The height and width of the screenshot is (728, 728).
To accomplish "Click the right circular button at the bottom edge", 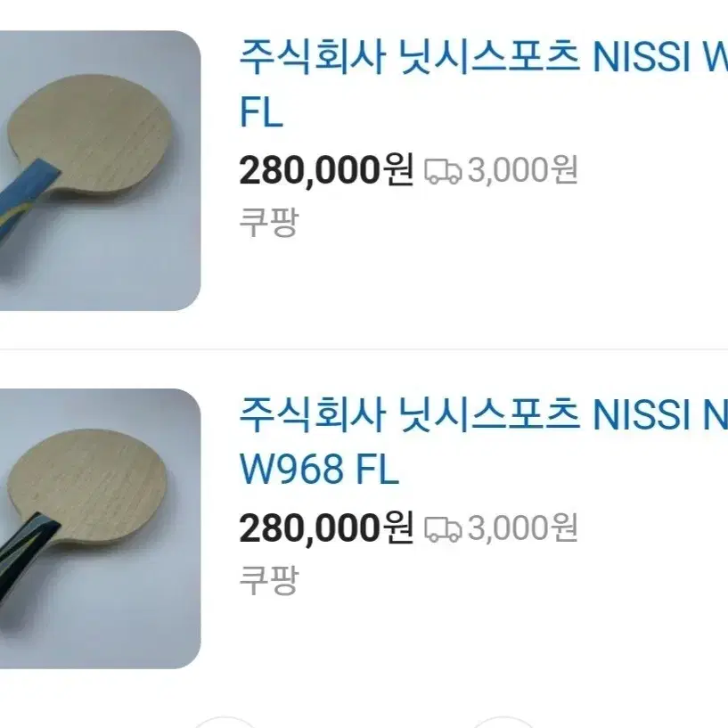I will pos(503,723).
